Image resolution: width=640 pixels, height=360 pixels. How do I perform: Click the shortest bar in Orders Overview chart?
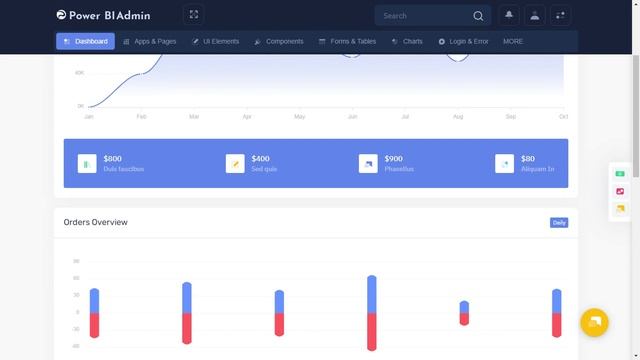click(464, 313)
